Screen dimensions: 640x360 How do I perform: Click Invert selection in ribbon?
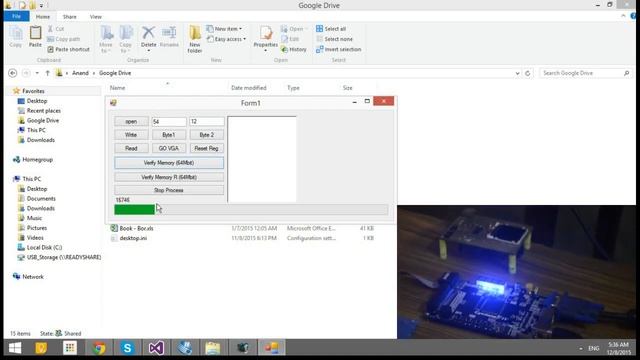(339, 49)
